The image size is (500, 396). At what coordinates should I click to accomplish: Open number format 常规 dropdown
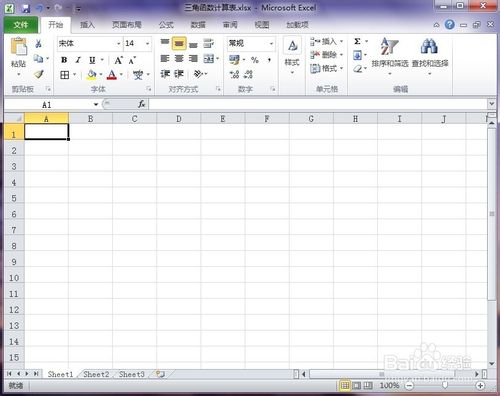[272, 44]
